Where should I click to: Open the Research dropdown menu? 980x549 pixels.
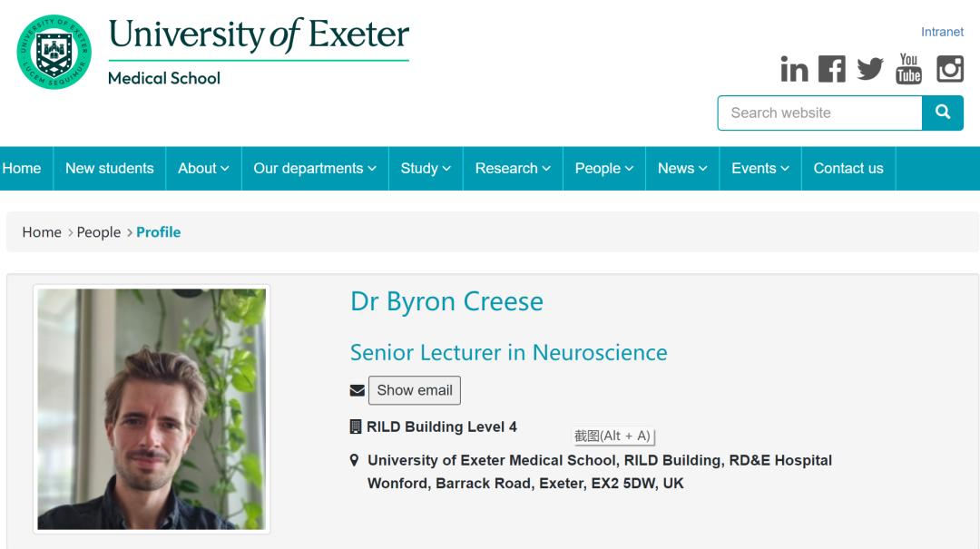(513, 169)
